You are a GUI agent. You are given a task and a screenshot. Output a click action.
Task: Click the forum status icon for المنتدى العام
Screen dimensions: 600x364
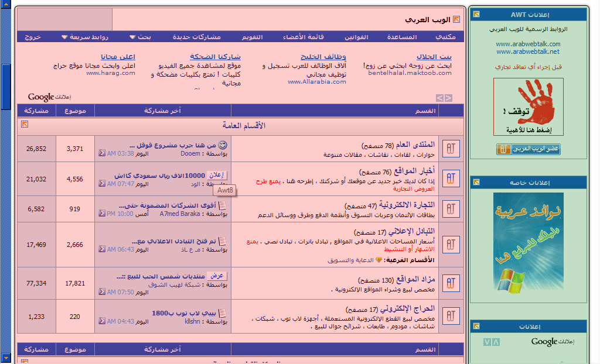[451, 149]
